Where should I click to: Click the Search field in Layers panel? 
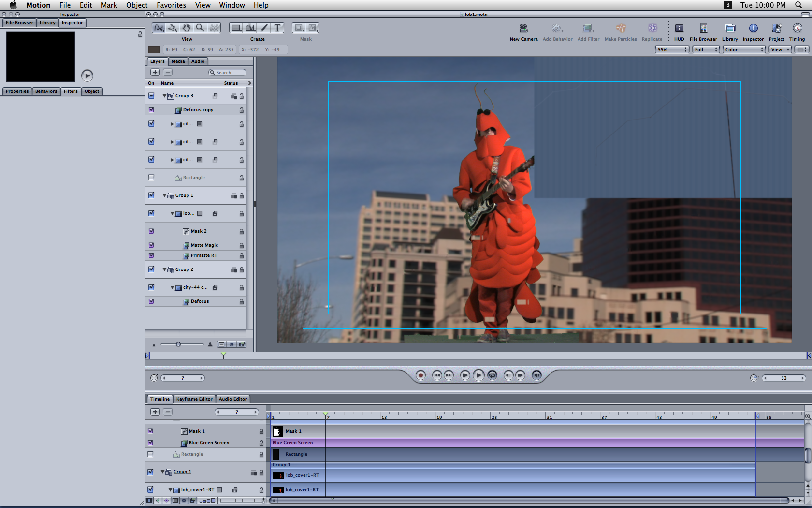[x=228, y=73]
